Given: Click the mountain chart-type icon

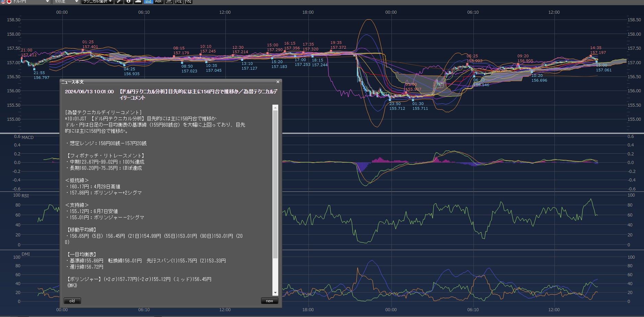Looking at the screenshot, I should pyautogui.click(x=138, y=1).
